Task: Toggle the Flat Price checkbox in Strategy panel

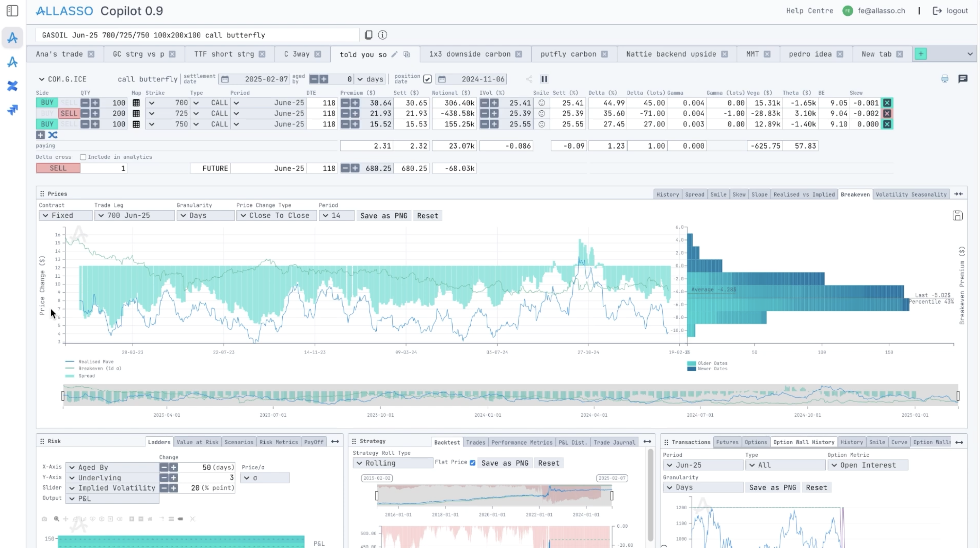Action: (473, 462)
